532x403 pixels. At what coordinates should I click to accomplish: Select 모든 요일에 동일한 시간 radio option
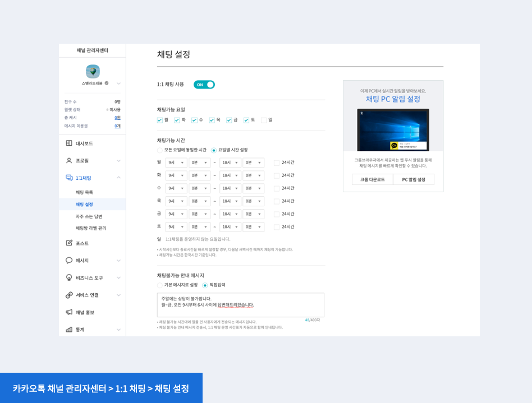pos(159,150)
